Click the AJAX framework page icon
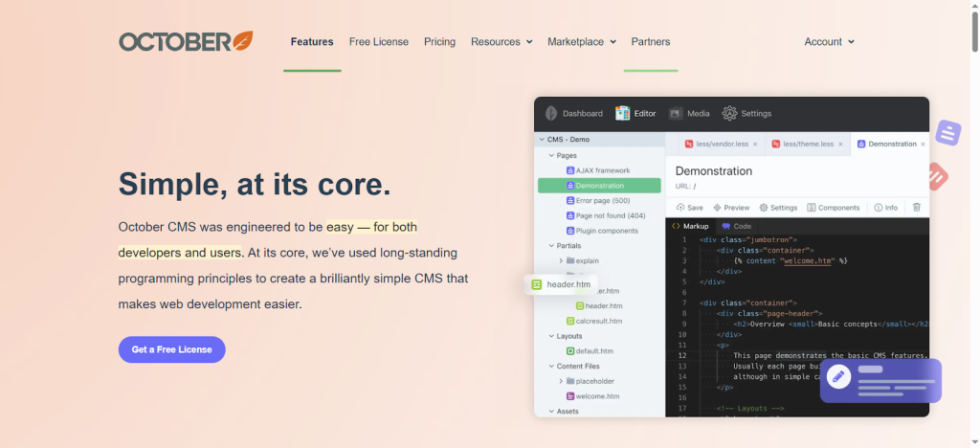This screenshot has width=980, height=448. pyautogui.click(x=570, y=170)
